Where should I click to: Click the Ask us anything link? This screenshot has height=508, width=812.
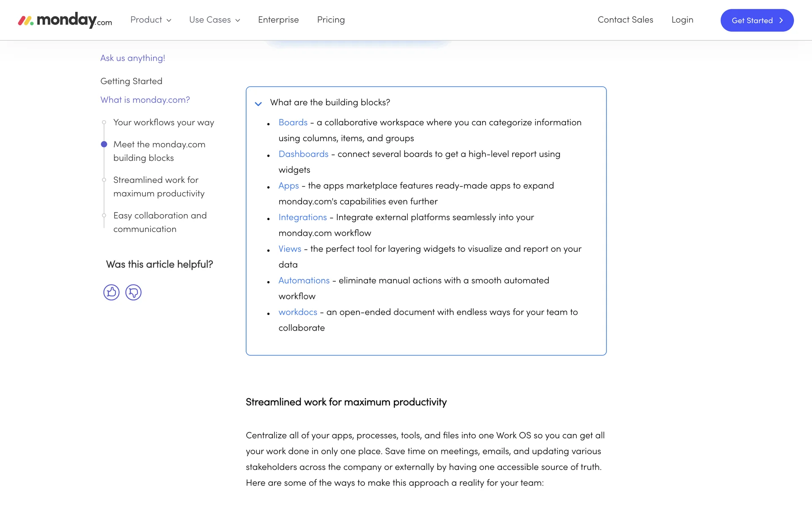[x=132, y=58]
